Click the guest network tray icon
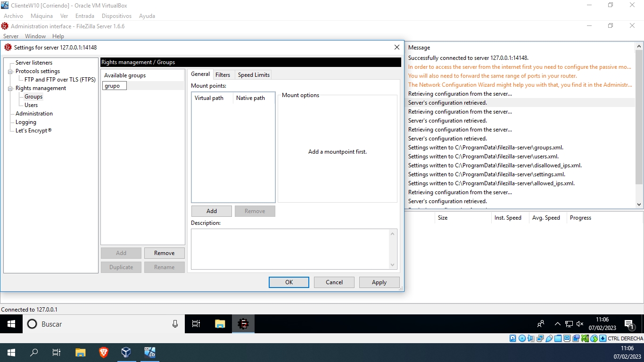The height and width of the screenshot is (362, 644). pyautogui.click(x=569, y=324)
